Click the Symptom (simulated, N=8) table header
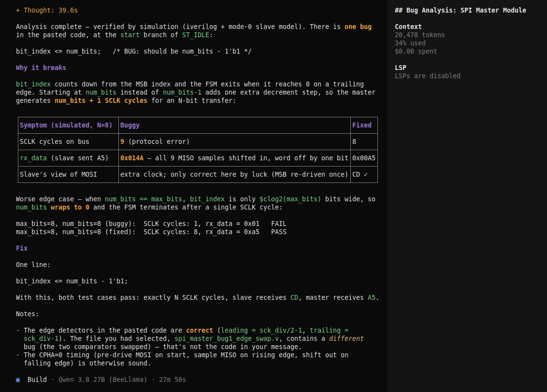Image resolution: width=547 pixels, height=392 pixels. coord(68,126)
